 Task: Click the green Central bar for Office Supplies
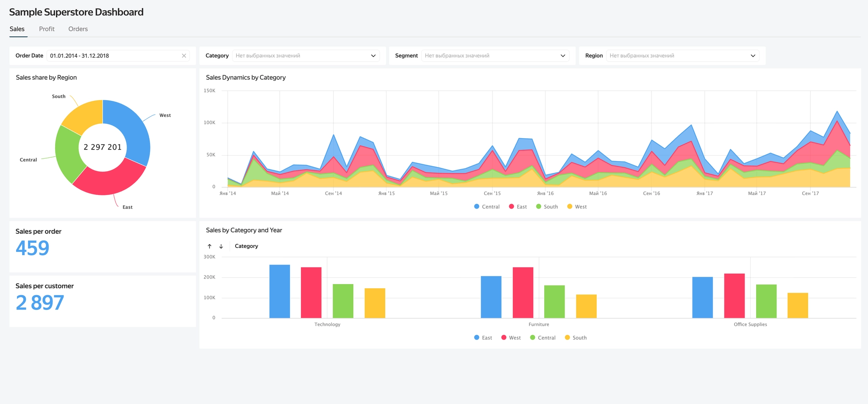766,301
